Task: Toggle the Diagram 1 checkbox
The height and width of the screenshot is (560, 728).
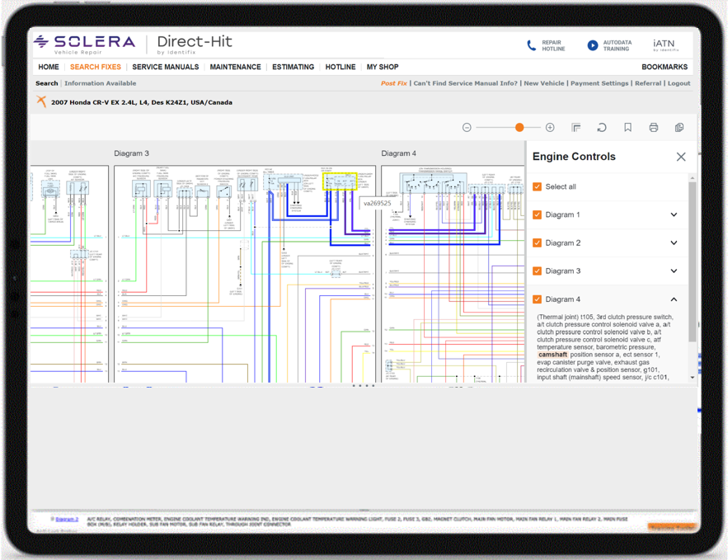Action: [x=538, y=215]
